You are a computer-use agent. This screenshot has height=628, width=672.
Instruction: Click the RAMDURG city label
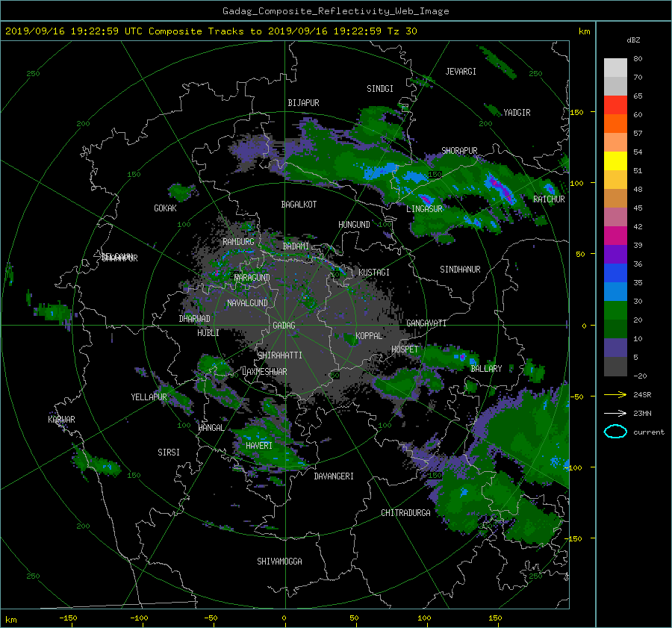[238, 242]
